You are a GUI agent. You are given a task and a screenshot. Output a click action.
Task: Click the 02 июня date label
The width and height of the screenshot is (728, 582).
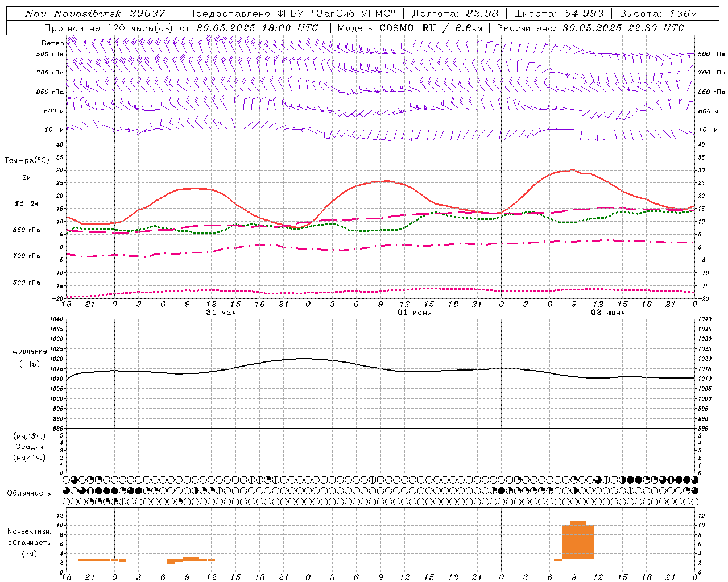coord(608,313)
